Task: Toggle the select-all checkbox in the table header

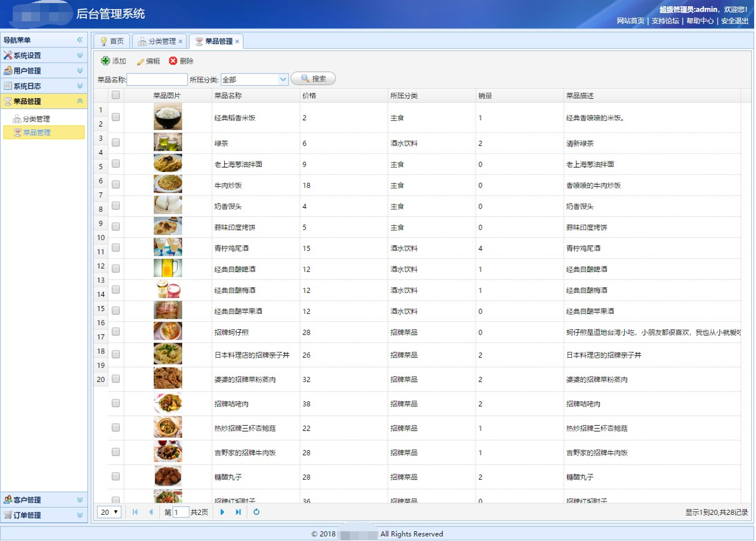Action: (x=115, y=95)
